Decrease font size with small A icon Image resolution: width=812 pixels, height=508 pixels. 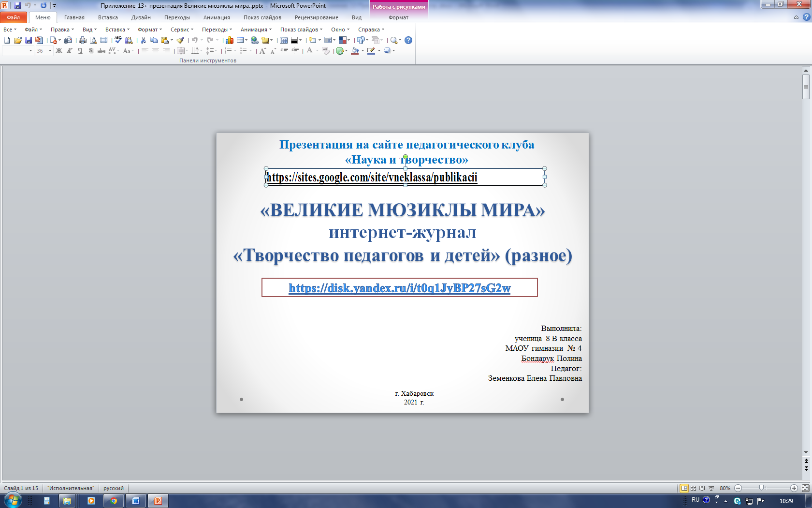click(x=273, y=51)
